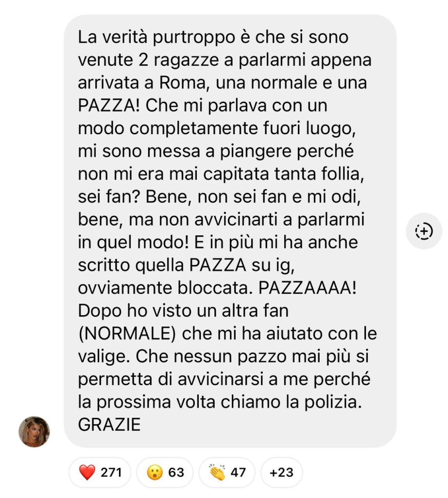Click the text (NORMALE) in the message
Viewport: 448px width, 498px height.
[127, 334]
